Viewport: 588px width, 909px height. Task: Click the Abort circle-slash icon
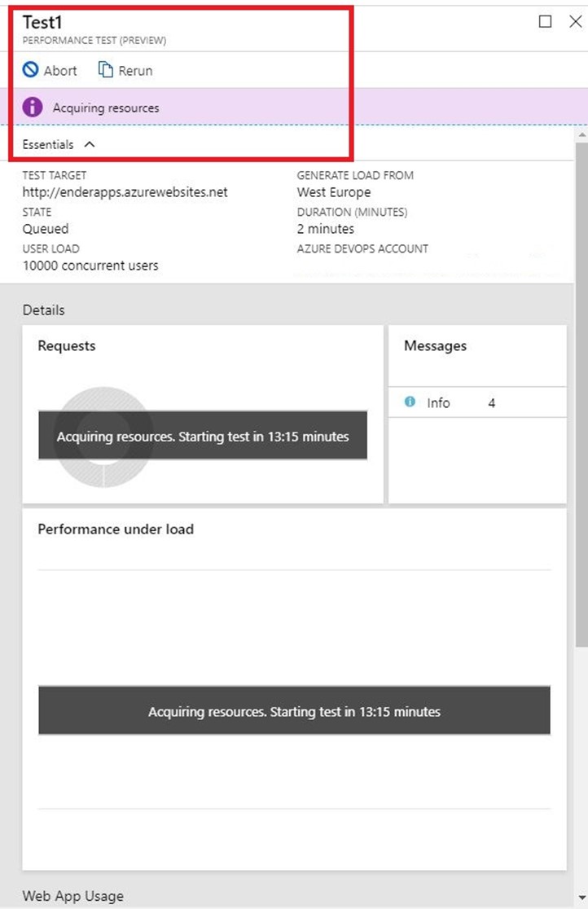(31, 70)
